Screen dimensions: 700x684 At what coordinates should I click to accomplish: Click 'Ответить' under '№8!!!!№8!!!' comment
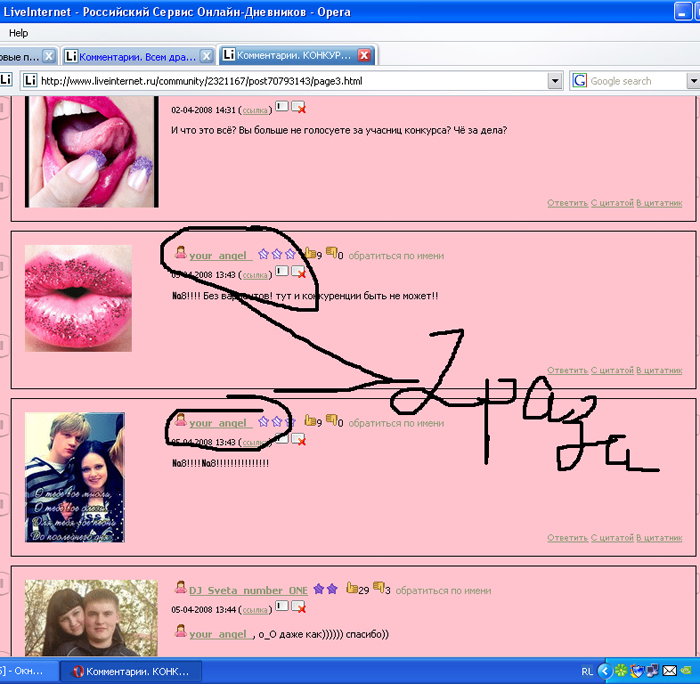point(567,538)
